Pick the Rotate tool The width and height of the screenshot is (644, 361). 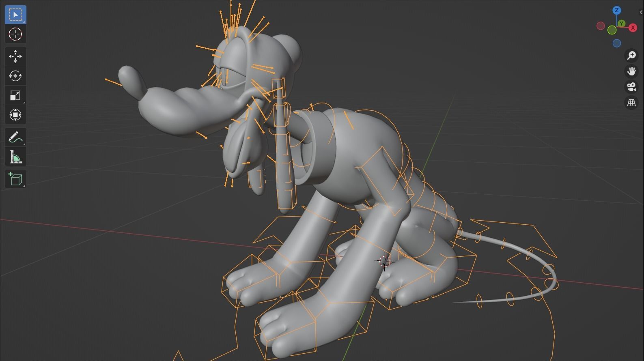[15, 76]
